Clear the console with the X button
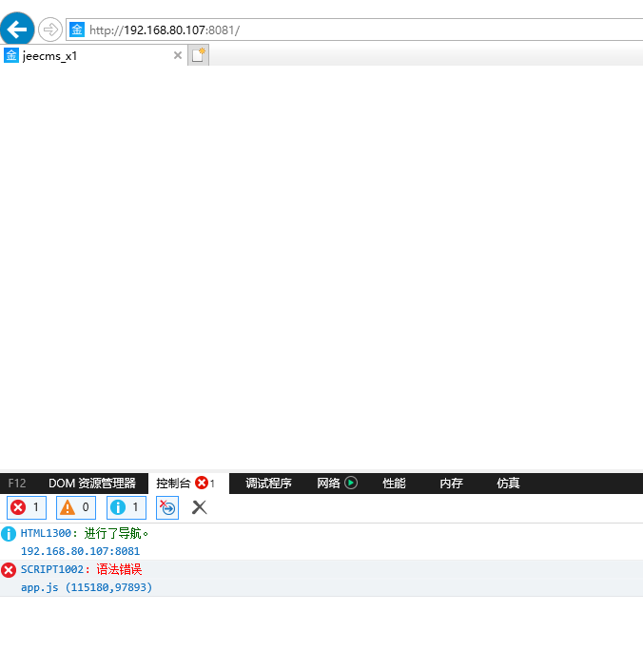643x672 pixels. pyautogui.click(x=199, y=507)
